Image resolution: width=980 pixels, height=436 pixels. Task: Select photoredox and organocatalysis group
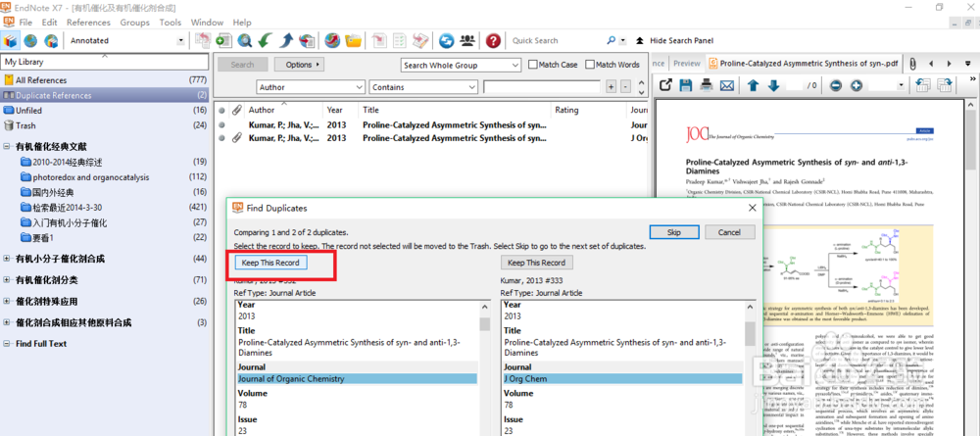[105, 177]
